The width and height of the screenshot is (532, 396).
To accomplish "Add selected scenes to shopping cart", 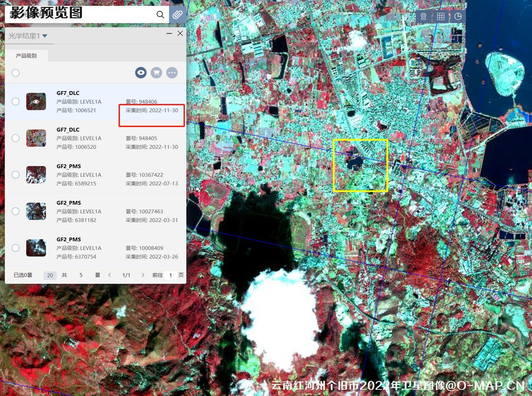I will click(156, 73).
